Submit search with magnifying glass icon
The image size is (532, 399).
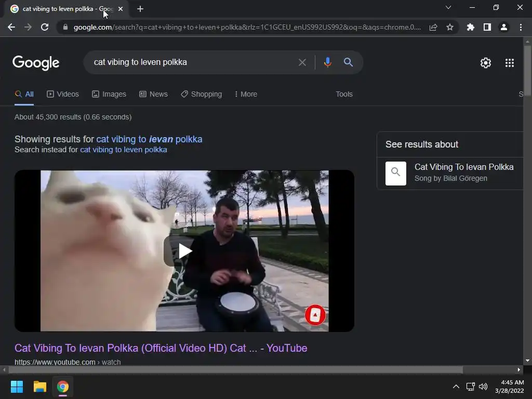pos(348,62)
